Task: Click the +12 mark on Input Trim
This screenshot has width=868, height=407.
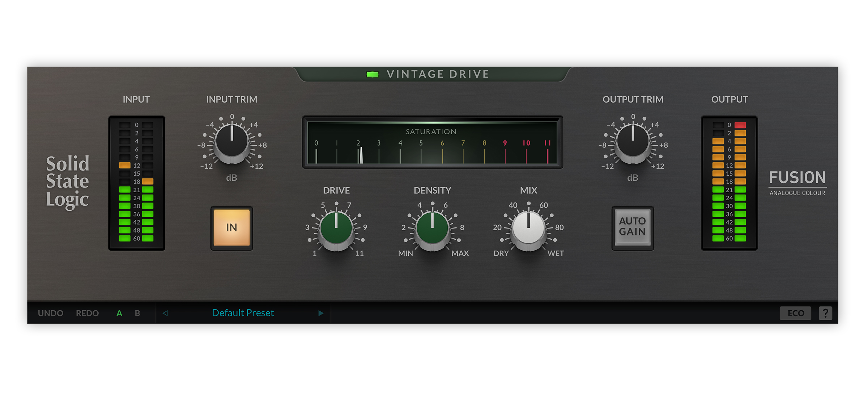Action: click(x=257, y=167)
